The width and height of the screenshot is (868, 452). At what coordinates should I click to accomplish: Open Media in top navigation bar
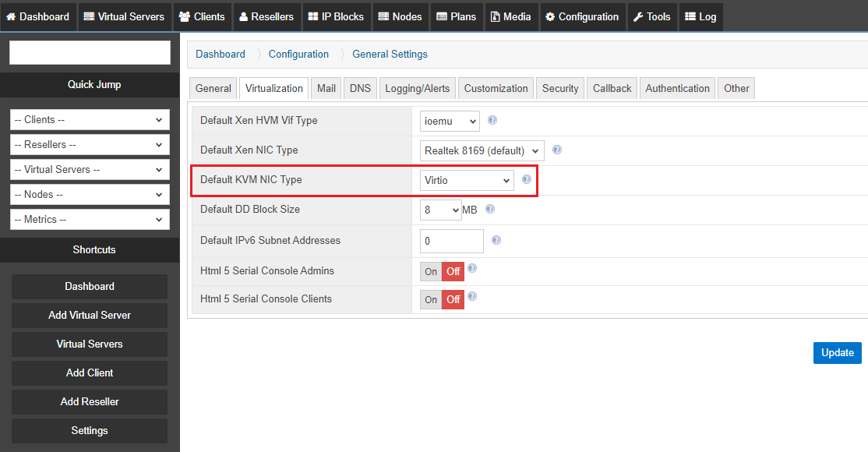tap(511, 16)
